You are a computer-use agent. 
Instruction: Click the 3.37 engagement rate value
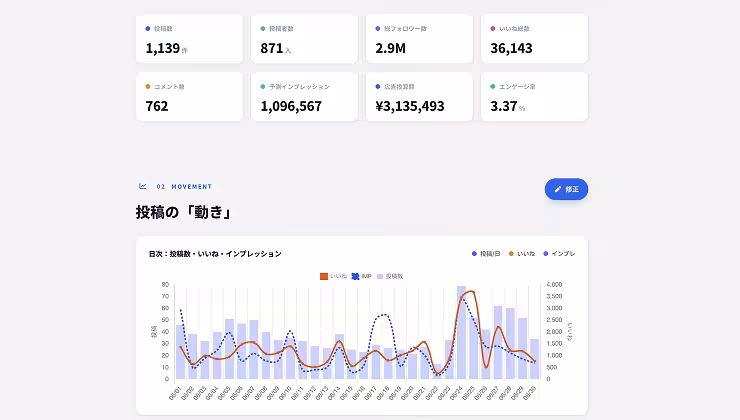(x=504, y=106)
